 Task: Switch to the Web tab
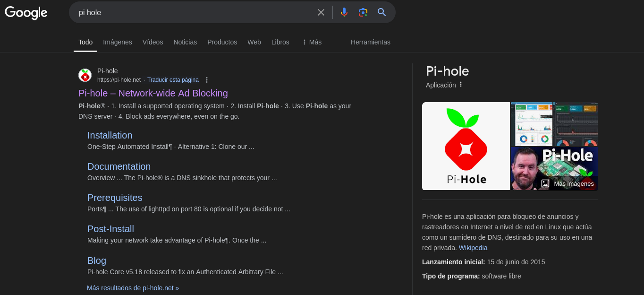pos(254,42)
